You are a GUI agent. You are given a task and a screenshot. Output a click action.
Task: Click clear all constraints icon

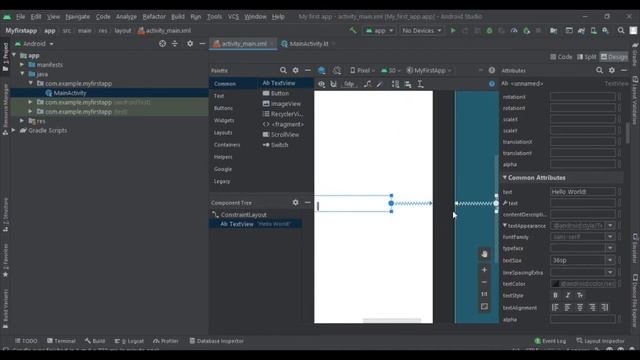[367, 84]
